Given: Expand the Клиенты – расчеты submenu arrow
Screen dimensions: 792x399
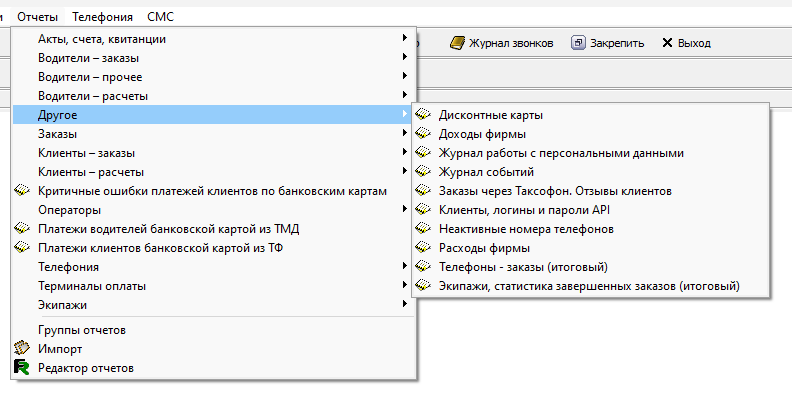Looking at the screenshot, I should [405, 171].
